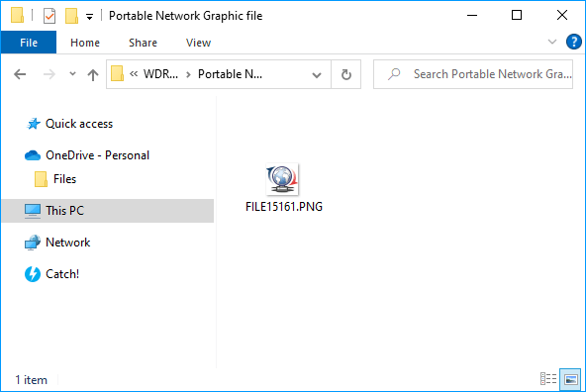Open the View ribbon tab

click(198, 43)
